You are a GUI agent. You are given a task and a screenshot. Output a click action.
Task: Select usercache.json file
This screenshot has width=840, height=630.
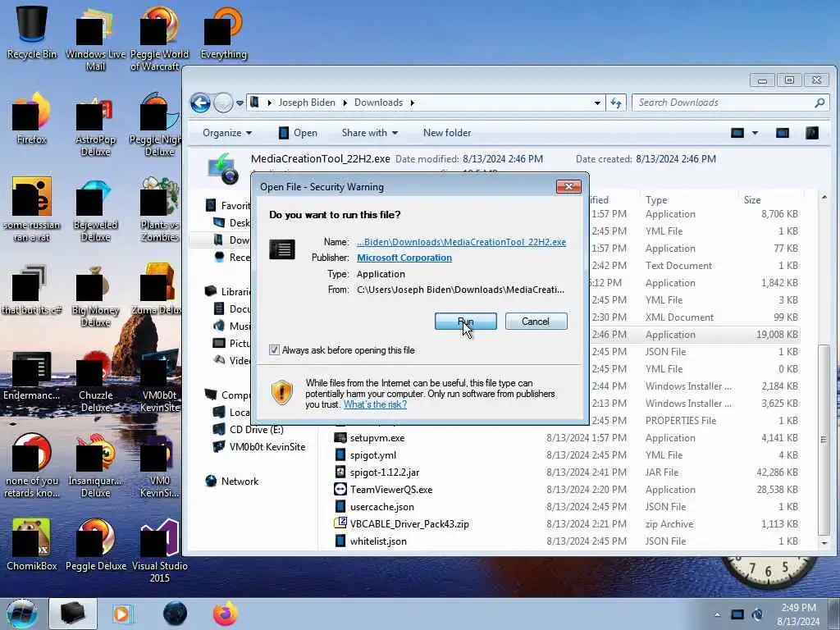click(x=382, y=507)
